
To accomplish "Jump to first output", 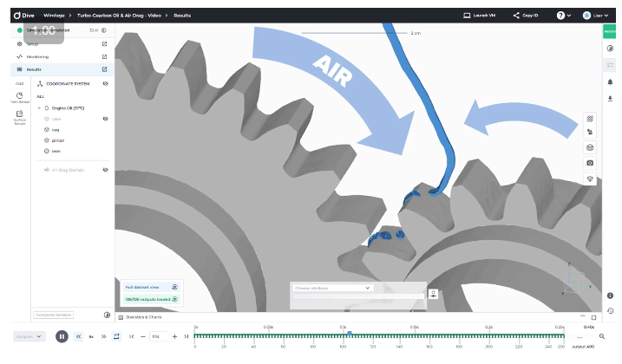I will [x=131, y=336].
